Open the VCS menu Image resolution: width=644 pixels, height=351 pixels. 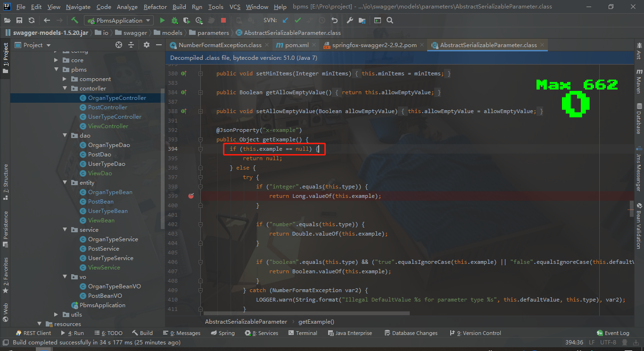235,7
